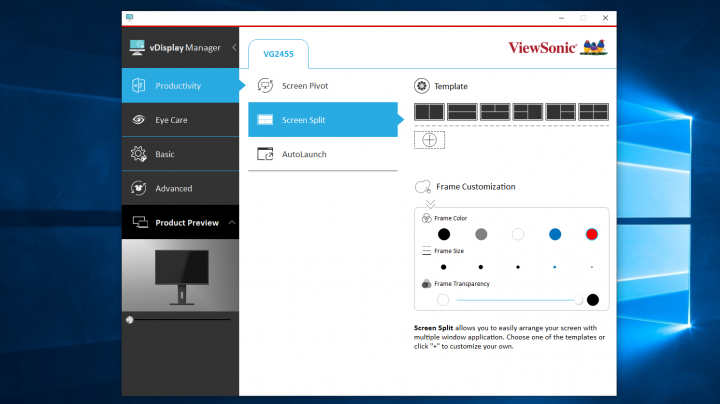Select the medium frame size dot
The image size is (720, 404).
[518, 267]
